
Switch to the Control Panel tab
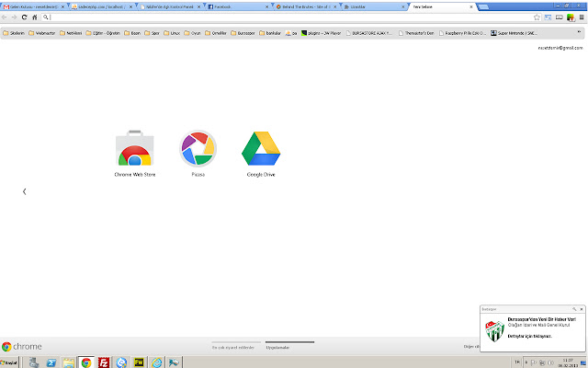170,6
